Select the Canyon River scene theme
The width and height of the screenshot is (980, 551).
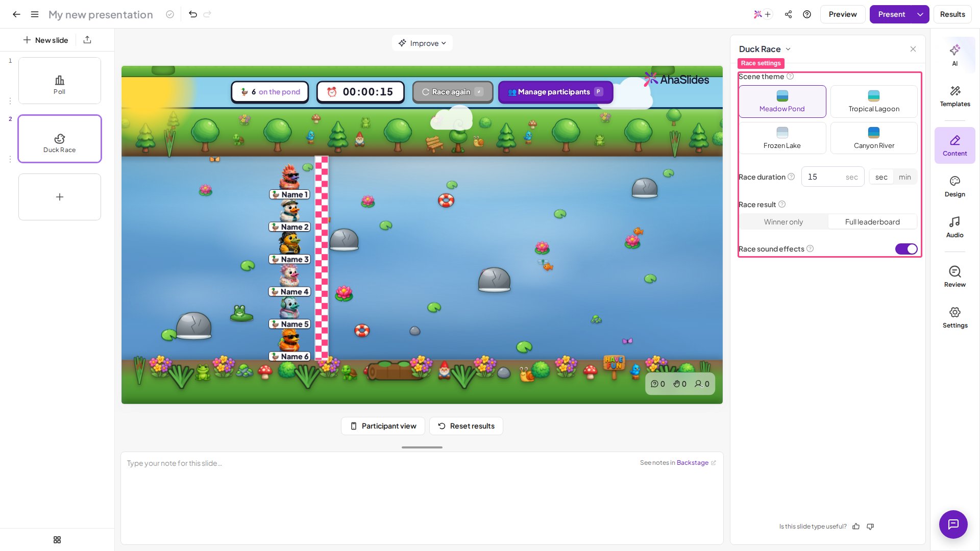874,138
